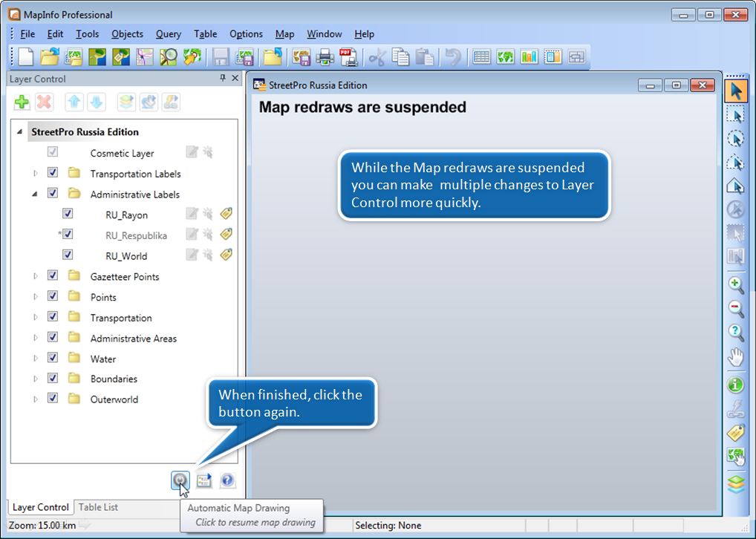The height and width of the screenshot is (539, 756).
Task: Toggle Automatic Map Drawing button
Action: pyautogui.click(x=180, y=480)
